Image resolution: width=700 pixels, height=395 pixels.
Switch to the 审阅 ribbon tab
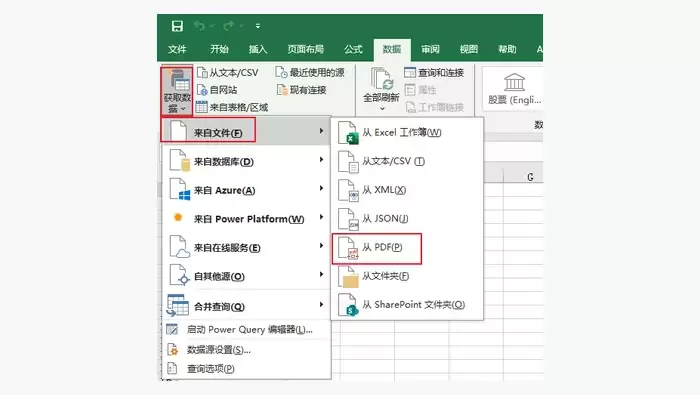(x=430, y=49)
